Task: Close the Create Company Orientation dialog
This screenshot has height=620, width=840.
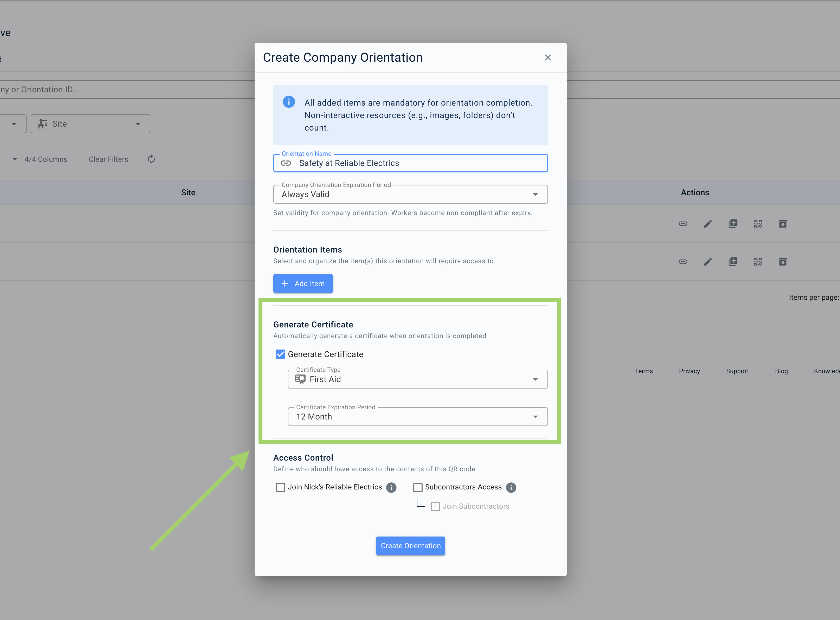Action: [x=548, y=57]
